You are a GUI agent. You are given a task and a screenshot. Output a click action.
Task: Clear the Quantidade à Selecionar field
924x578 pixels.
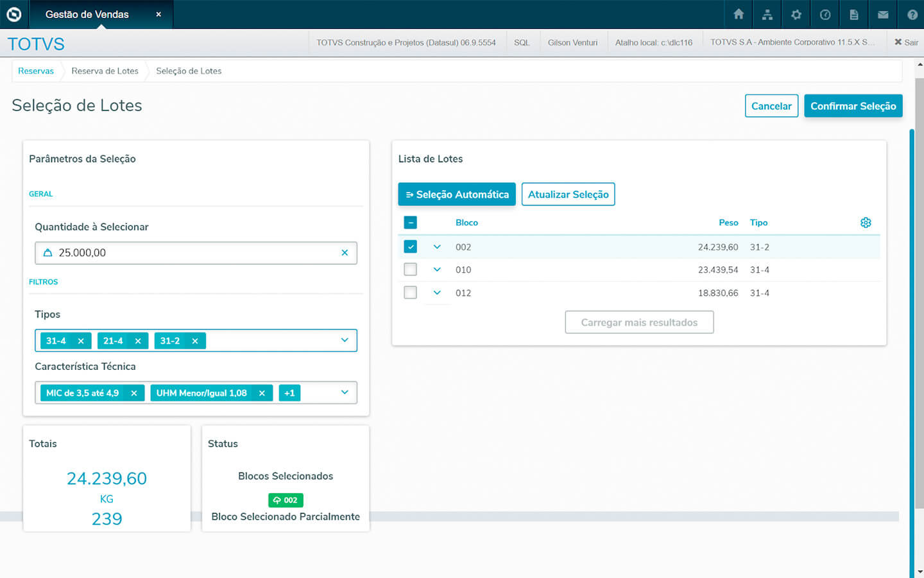(x=345, y=253)
